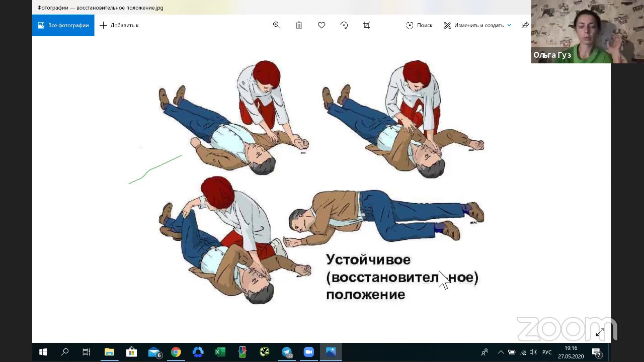
Task: Add photo to favorites with heart icon
Action: (321, 25)
